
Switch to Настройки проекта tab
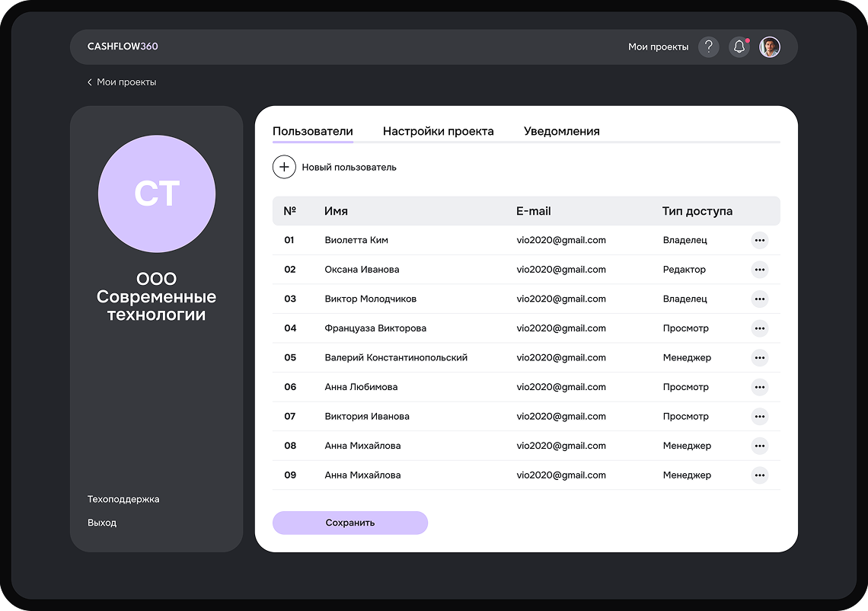tap(438, 131)
